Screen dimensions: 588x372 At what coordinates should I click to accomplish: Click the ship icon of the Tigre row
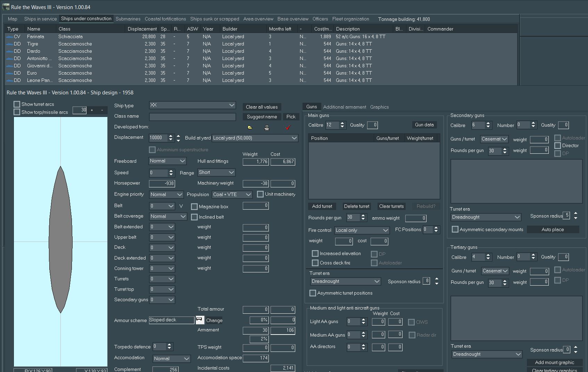pos(9,44)
